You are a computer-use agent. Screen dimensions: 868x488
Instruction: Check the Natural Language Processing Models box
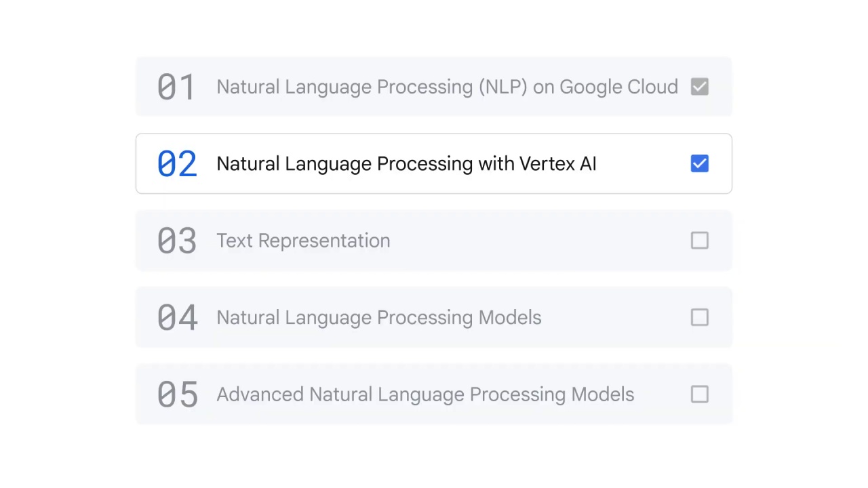coord(699,317)
